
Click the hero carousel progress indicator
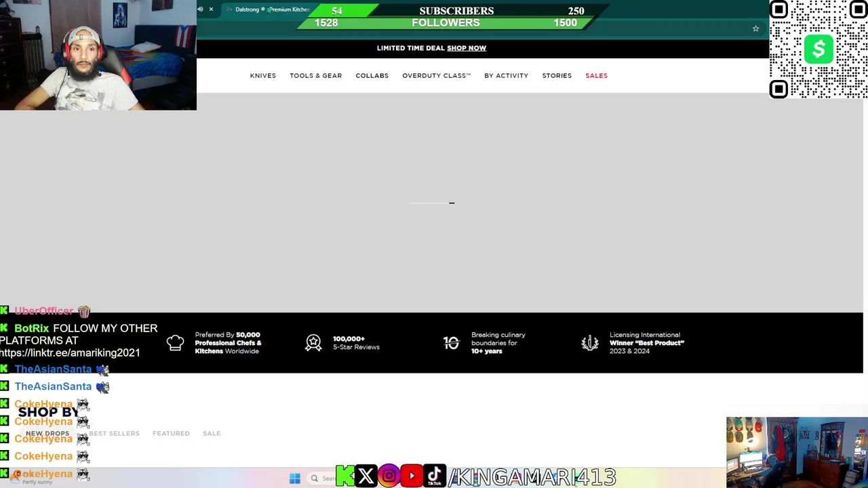432,203
